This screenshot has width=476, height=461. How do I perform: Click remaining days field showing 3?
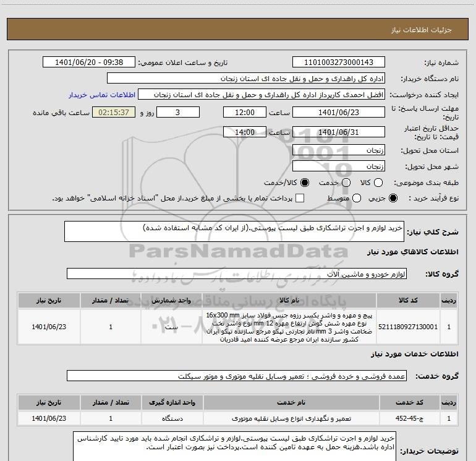178,112
